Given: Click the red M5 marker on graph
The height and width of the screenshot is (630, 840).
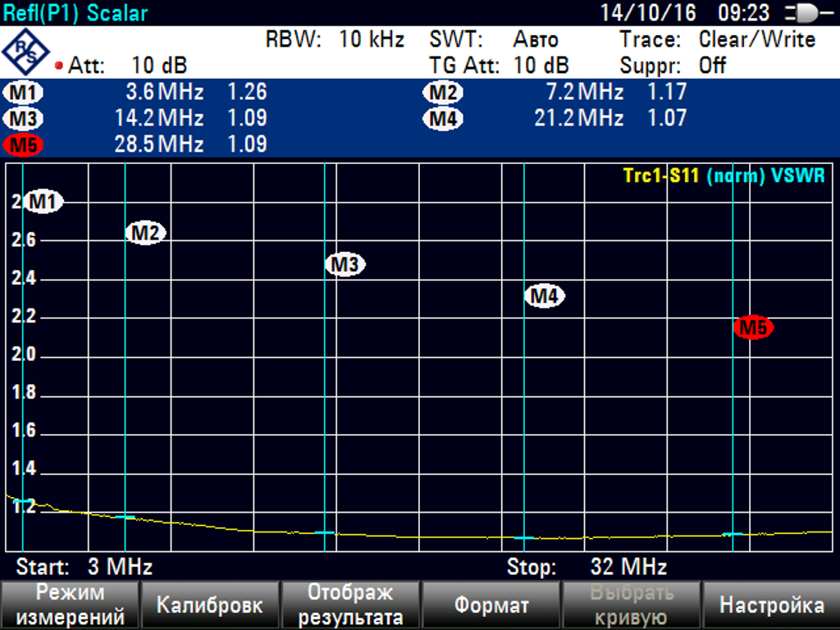Looking at the screenshot, I should click(754, 327).
